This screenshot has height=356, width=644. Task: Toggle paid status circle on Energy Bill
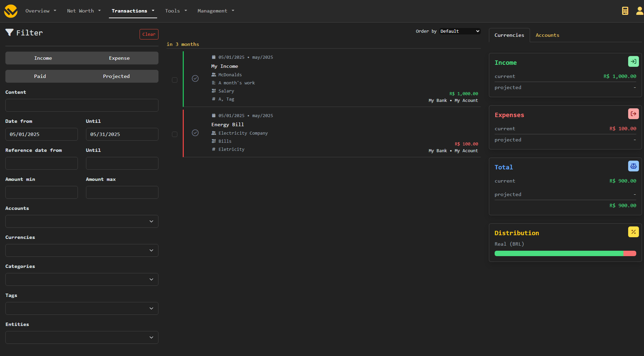coord(195,133)
